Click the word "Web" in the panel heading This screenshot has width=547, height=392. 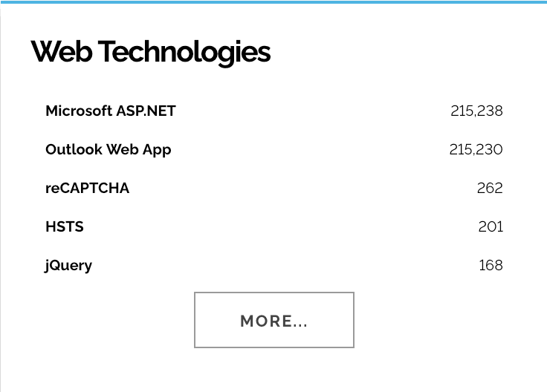point(61,52)
